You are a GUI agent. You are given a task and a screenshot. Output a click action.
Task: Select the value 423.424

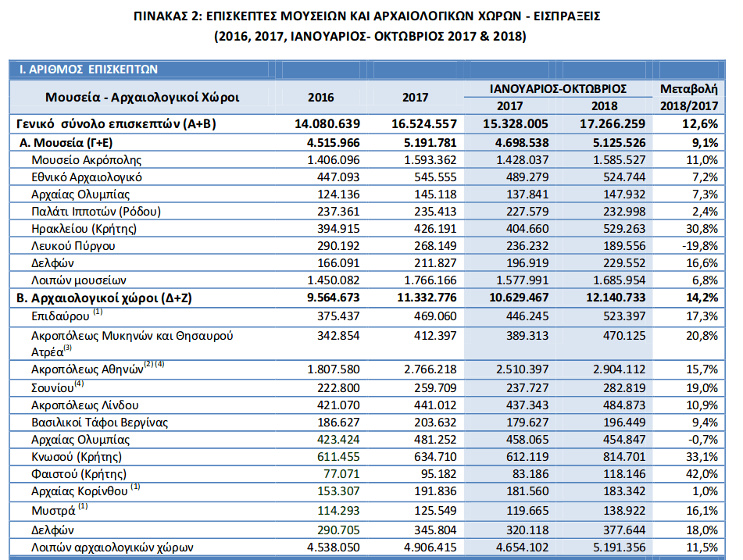pos(338,440)
